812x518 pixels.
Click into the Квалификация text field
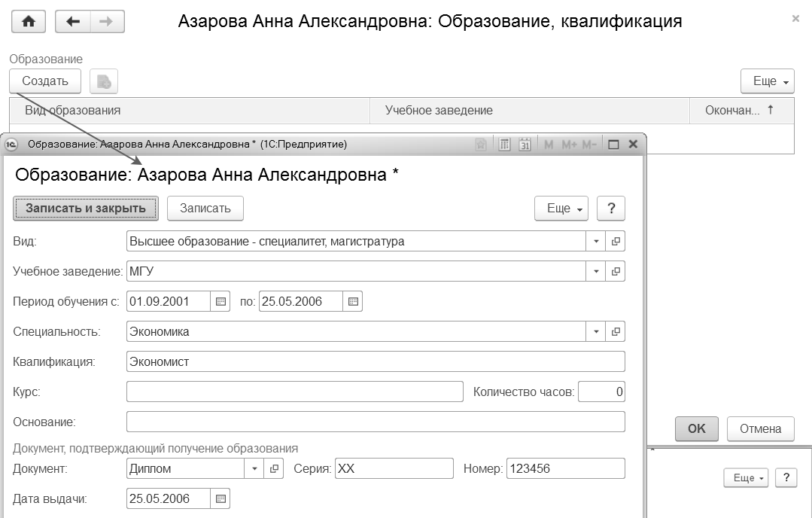click(x=376, y=362)
